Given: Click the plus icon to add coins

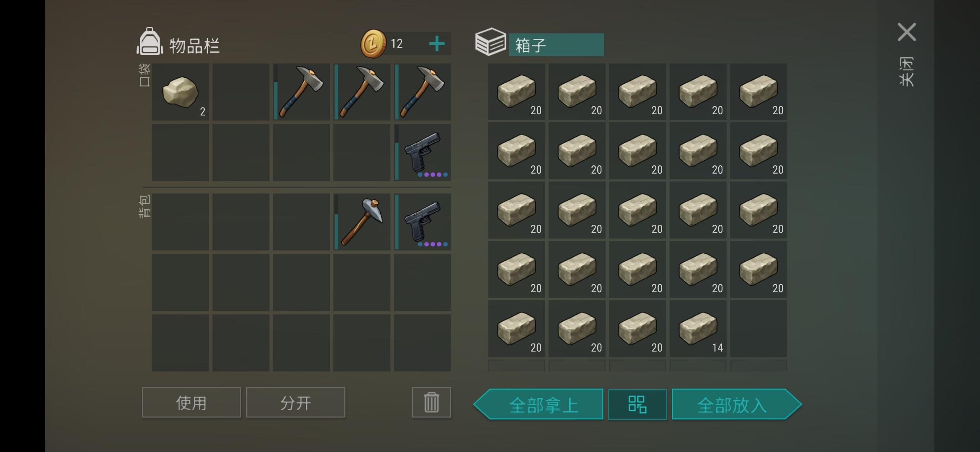Looking at the screenshot, I should [437, 44].
